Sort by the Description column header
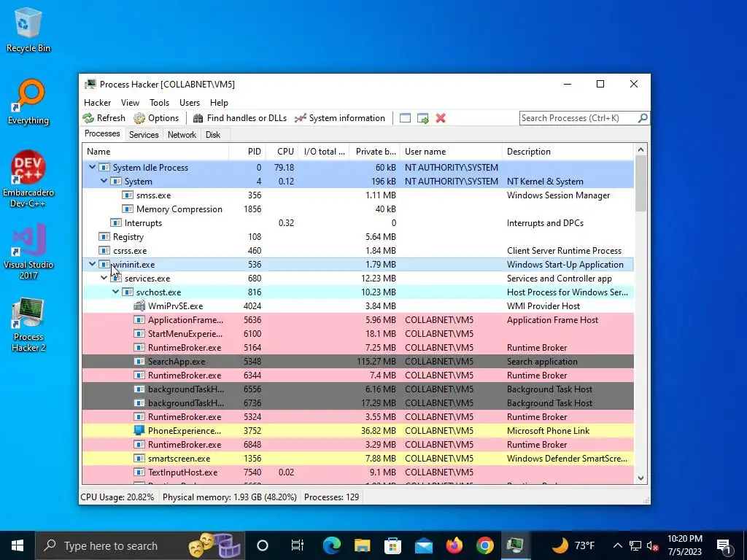747x560 pixels. 568,152
